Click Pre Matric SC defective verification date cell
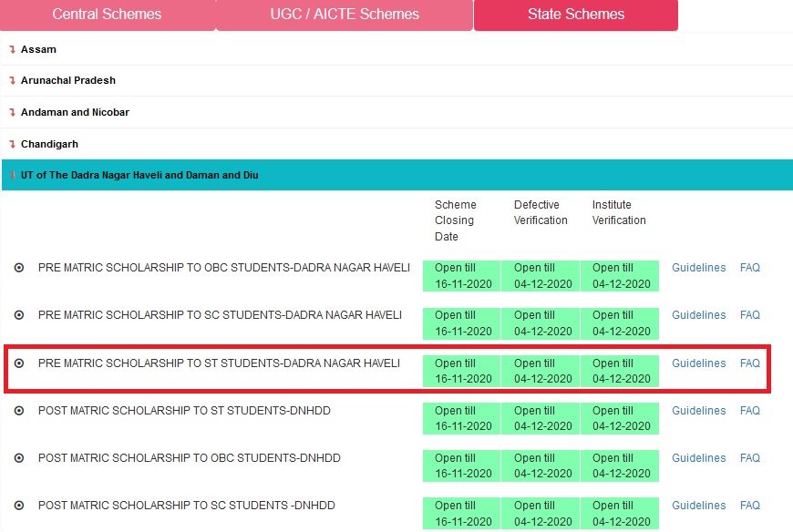Image resolution: width=793 pixels, height=532 pixels. (541, 323)
